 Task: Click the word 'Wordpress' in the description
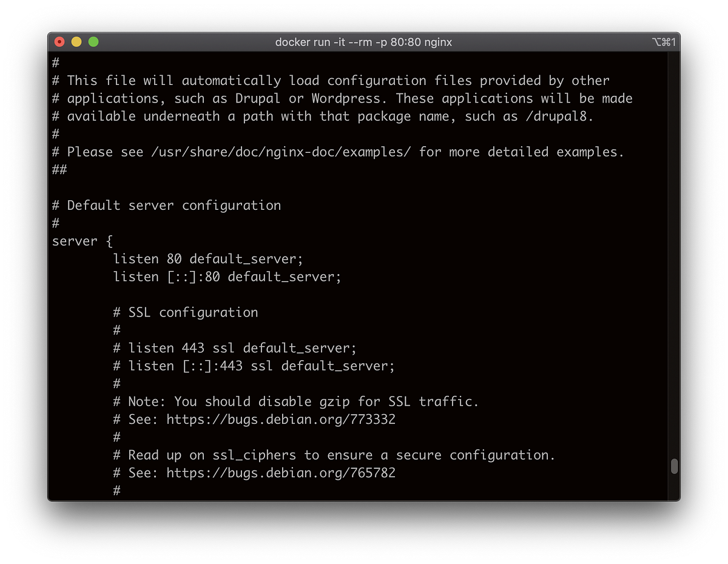(x=343, y=98)
